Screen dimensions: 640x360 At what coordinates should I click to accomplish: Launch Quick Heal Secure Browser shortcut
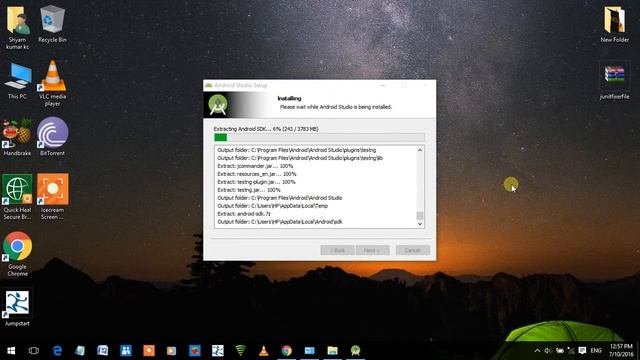17,197
